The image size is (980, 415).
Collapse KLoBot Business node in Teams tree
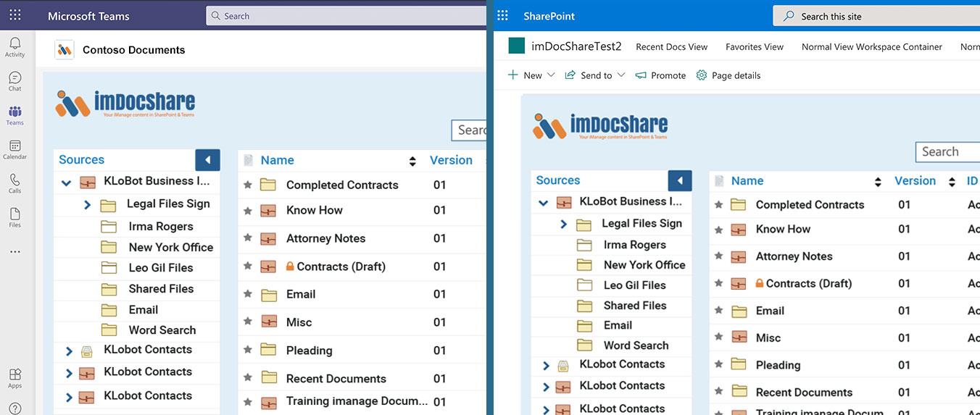coord(67,183)
